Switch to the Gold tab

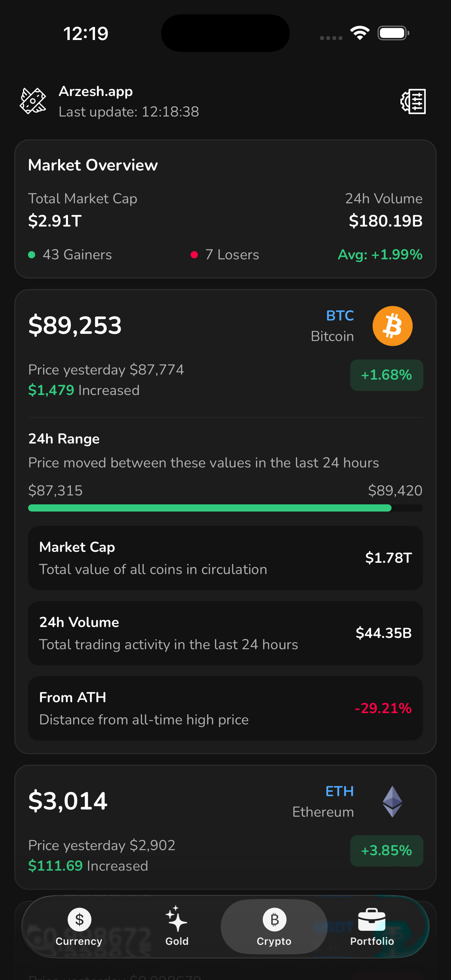pos(177,927)
